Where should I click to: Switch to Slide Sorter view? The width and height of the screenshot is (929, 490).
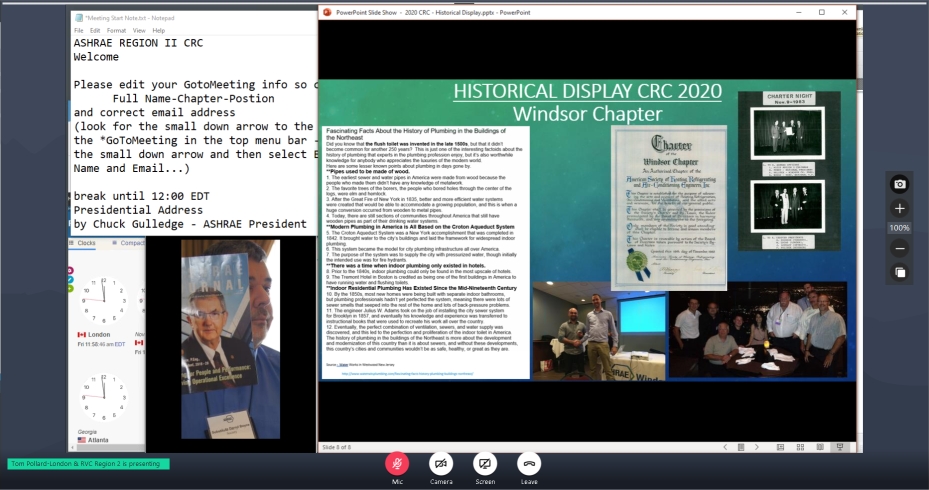[800, 447]
